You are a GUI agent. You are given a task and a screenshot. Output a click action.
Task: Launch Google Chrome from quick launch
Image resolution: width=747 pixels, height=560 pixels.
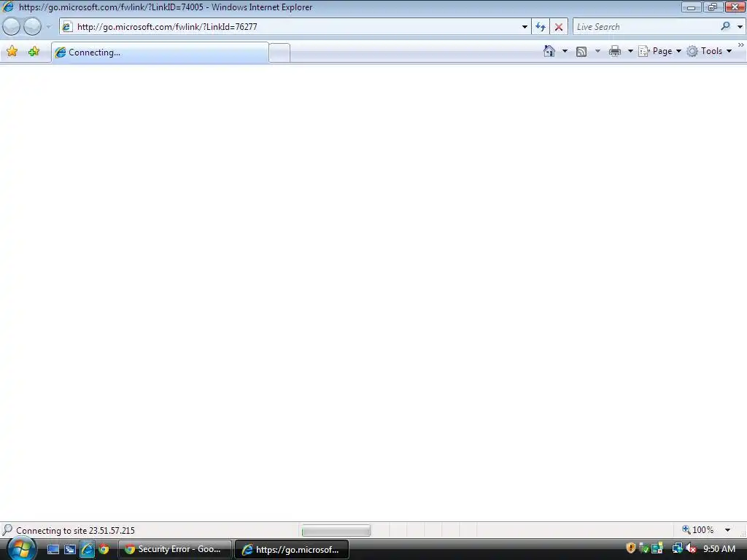[x=104, y=550]
